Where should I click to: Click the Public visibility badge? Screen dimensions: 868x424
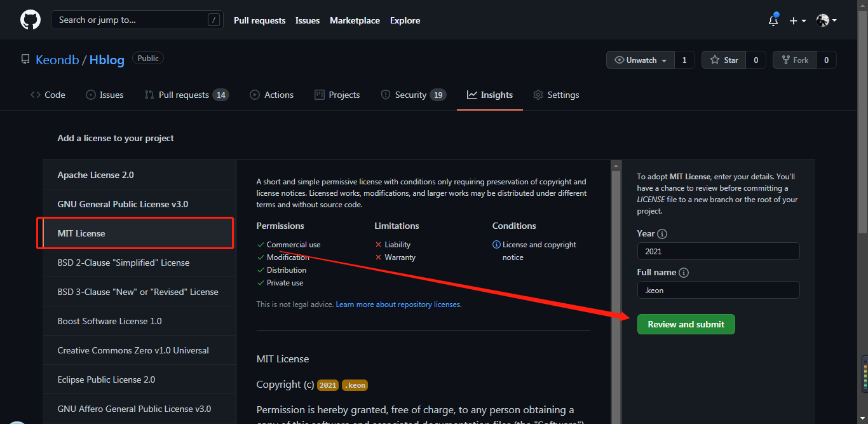point(148,58)
